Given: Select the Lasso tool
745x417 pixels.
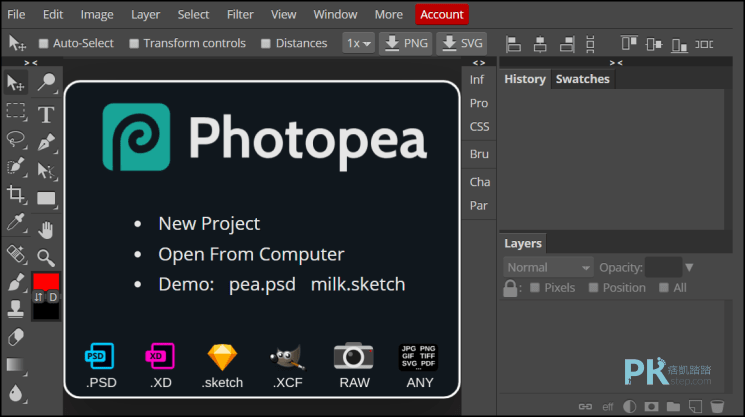Looking at the screenshot, I should coord(16,139).
